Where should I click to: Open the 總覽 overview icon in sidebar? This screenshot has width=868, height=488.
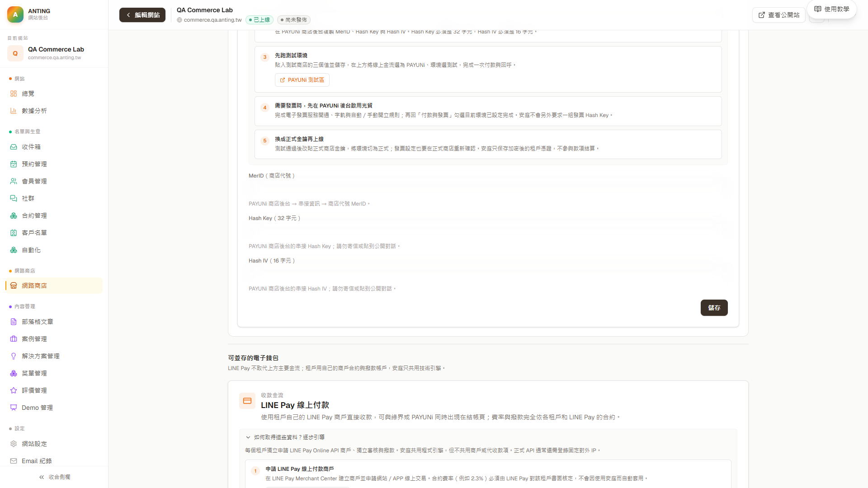(14, 94)
